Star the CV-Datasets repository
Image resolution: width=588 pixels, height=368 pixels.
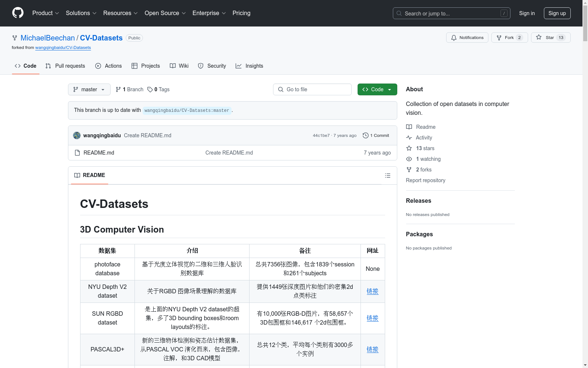click(x=551, y=38)
